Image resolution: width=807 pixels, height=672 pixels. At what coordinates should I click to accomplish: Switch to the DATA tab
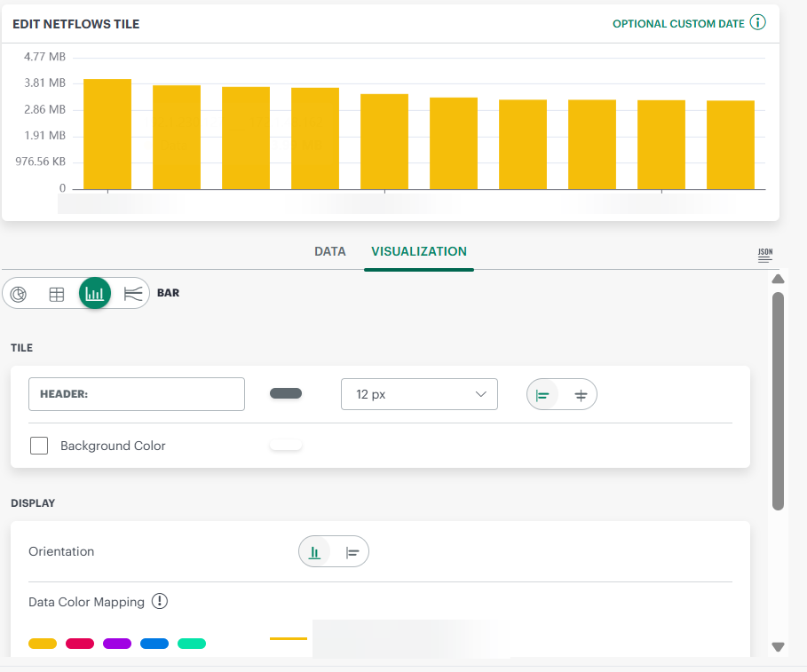(x=329, y=251)
